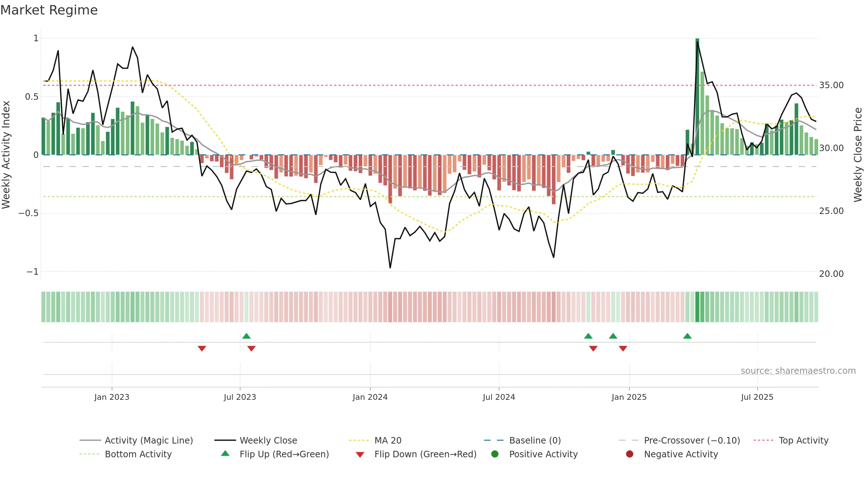Click the darkest green cell in the regime heatmap strip
Viewport: 868px width, 488px height.
697,307
